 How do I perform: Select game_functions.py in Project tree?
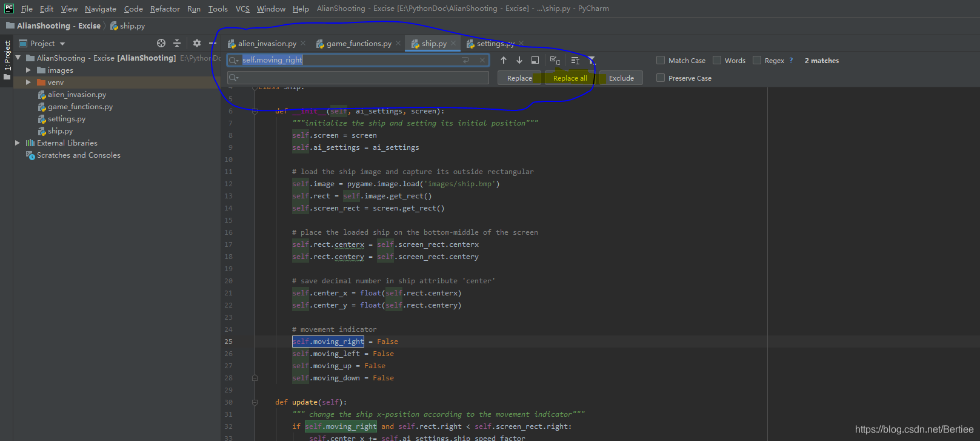tap(81, 107)
